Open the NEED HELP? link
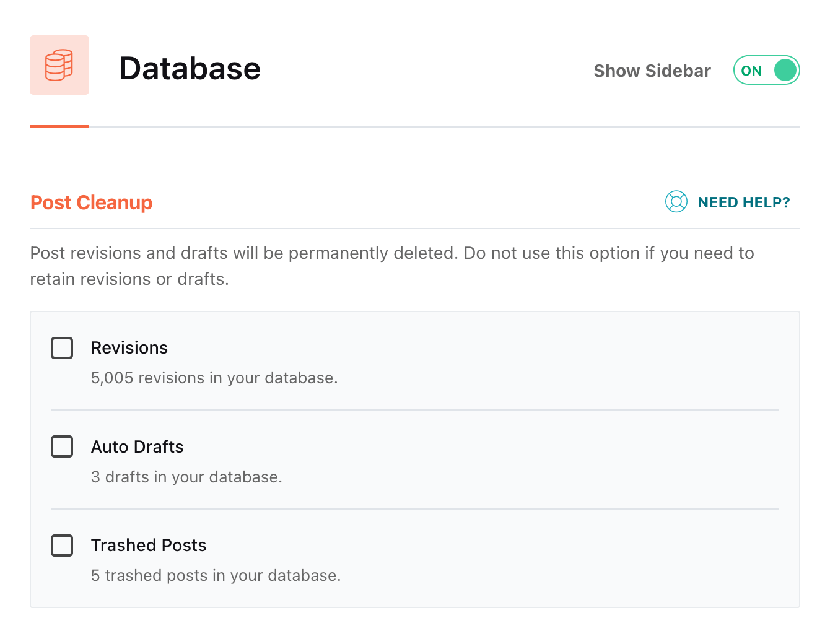This screenshot has width=830, height=644. [743, 202]
